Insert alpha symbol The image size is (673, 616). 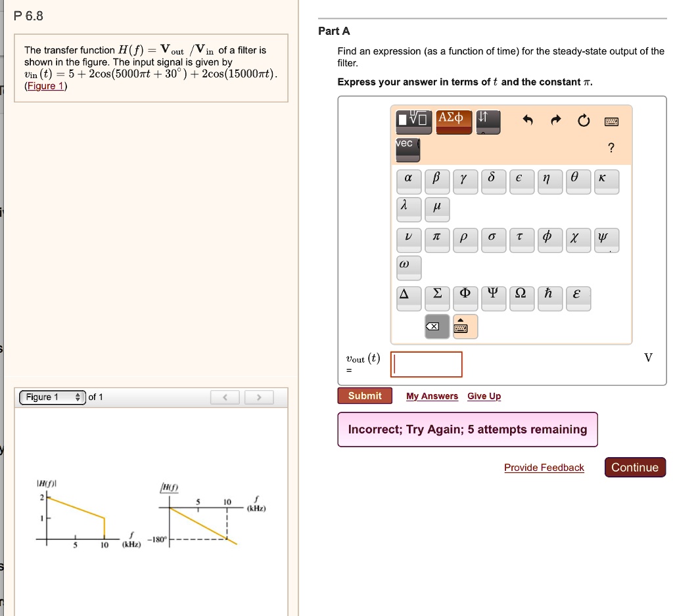coord(409,181)
